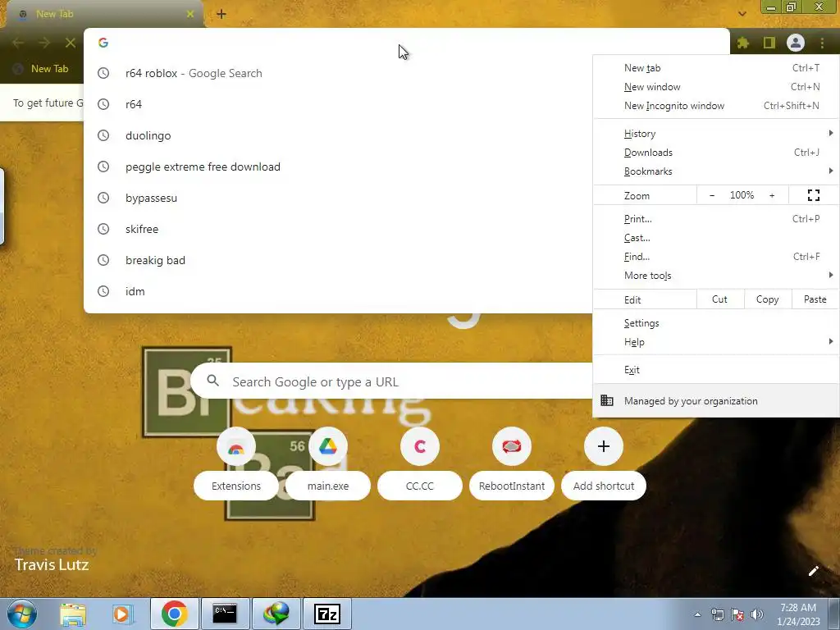Select the 'r64' history suggestion
The height and width of the screenshot is (630, 840).
pos(338,104)
